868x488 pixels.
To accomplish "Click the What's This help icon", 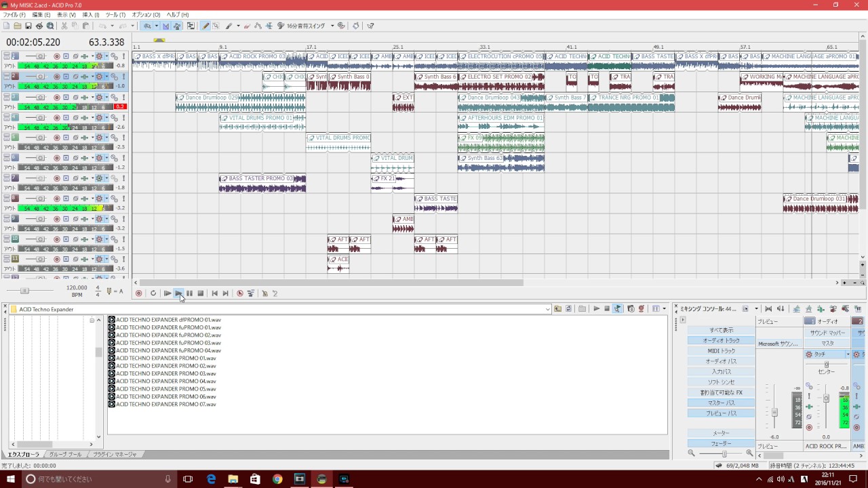I will 371,26.
